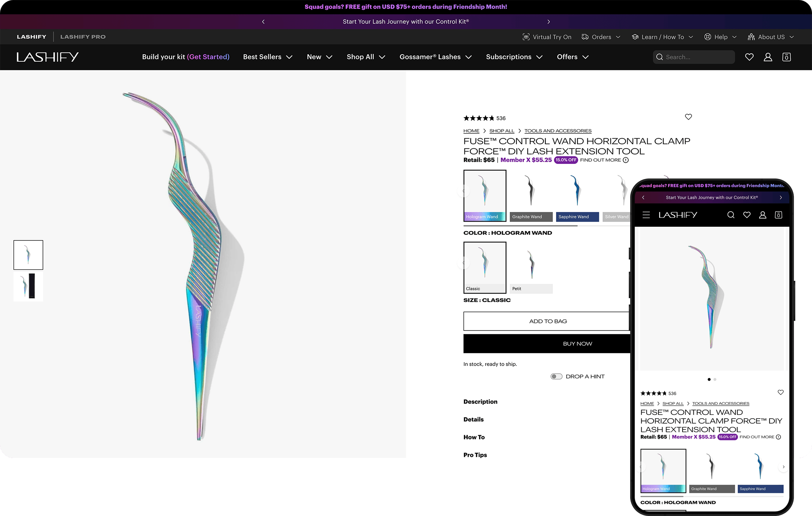
Task: Click the BUY NOW button
Action: click(x=547, y=344)
